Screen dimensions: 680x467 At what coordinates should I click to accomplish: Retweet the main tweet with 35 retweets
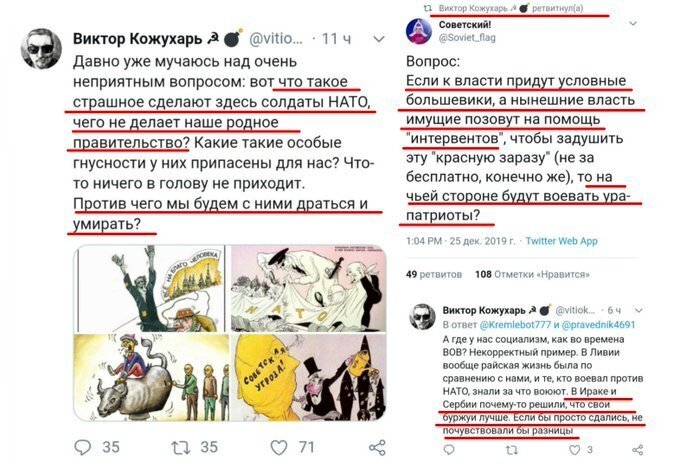180,447
